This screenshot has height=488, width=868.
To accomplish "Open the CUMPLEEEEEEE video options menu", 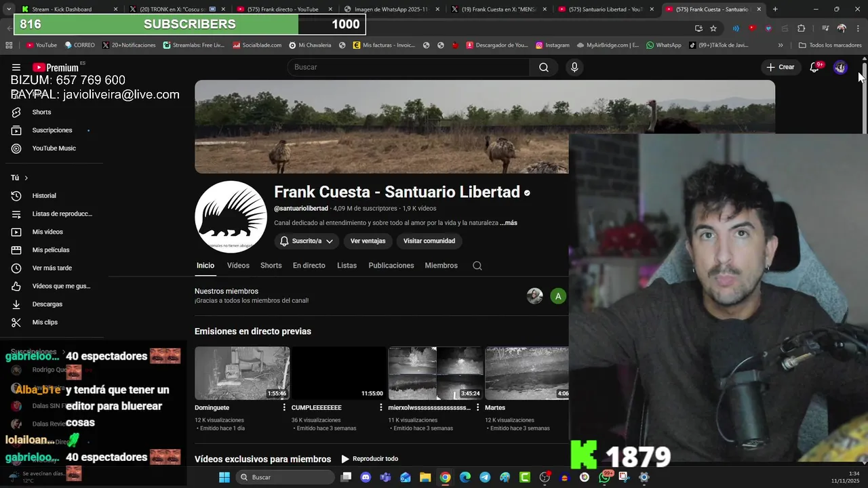I will pyautogui.click(x=381, y=408).
